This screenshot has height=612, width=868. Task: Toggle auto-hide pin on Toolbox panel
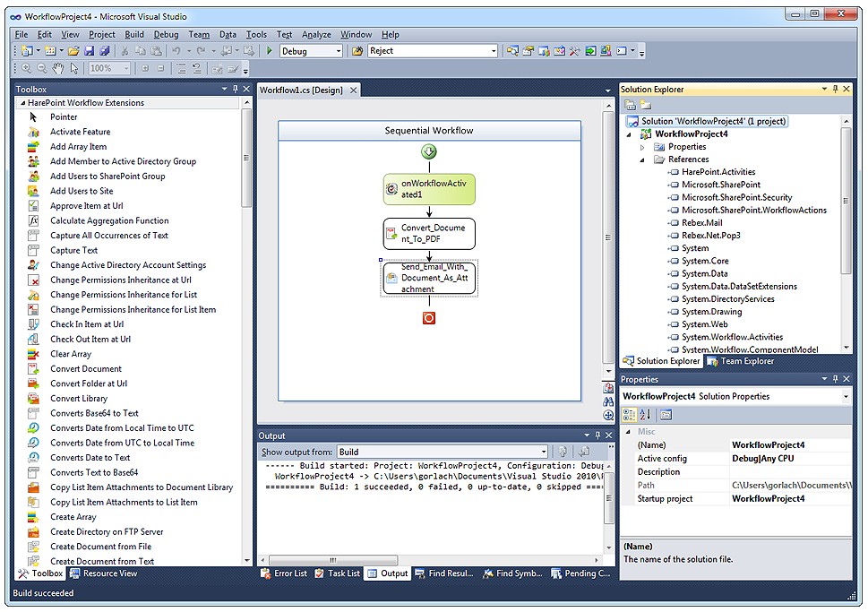click(236, 89)
